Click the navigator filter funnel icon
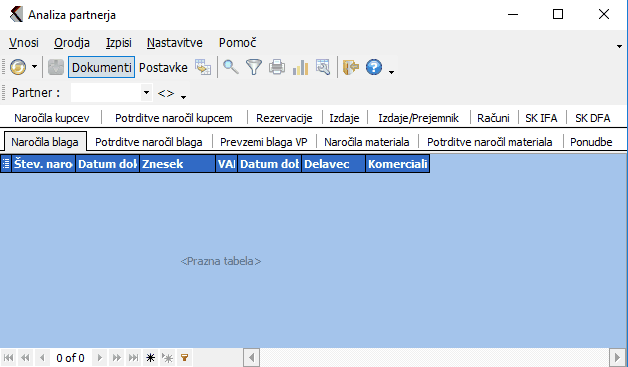This screenshot has width=628, height=367. point(184,357)
